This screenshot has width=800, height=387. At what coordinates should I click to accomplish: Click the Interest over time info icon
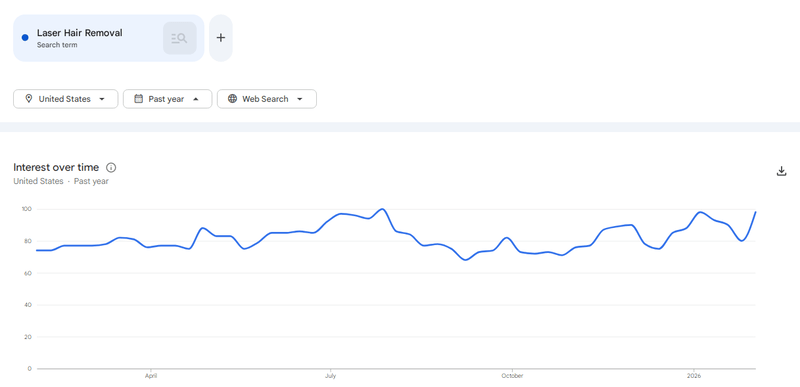tap(111, 168)
